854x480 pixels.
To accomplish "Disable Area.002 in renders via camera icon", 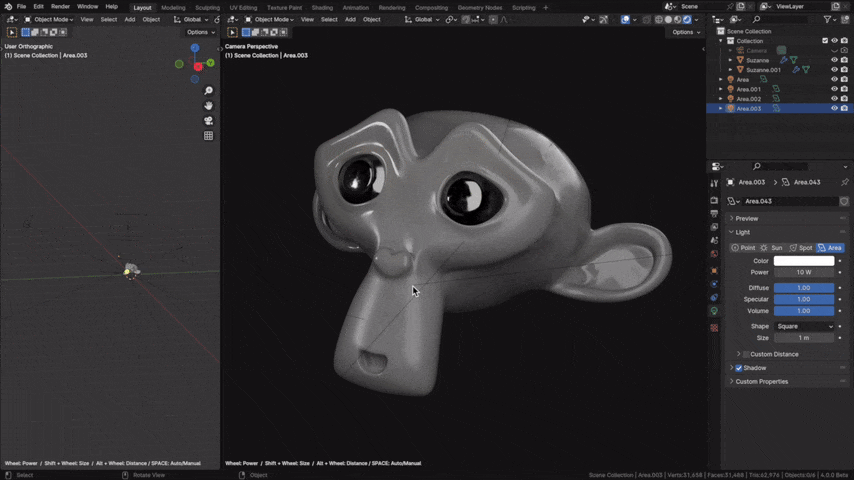I will [844, 99].
